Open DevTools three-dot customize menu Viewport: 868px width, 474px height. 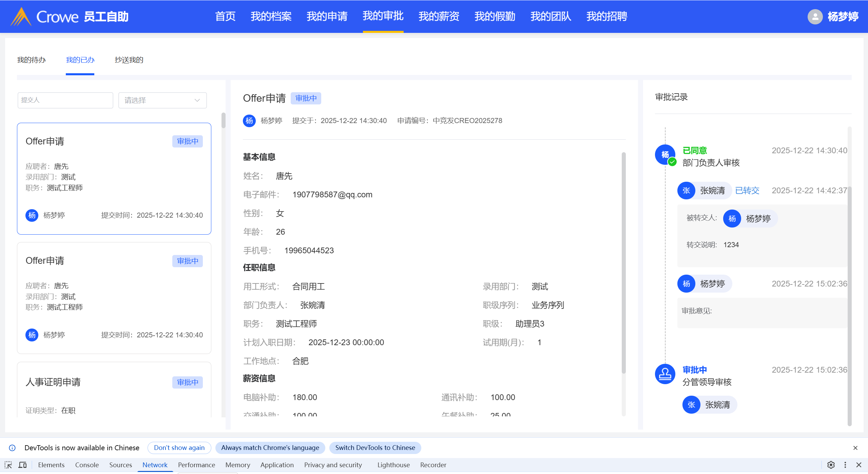[x=845, y=465]
